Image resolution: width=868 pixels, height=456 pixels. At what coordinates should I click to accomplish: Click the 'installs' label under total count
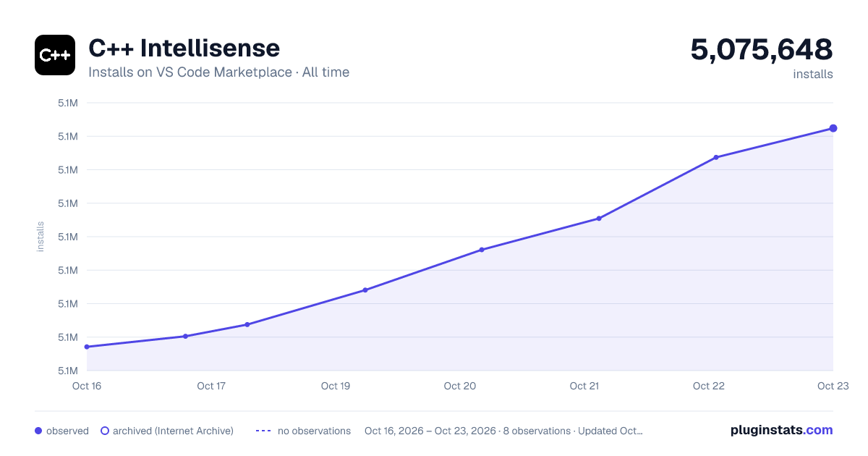(813, 74)
